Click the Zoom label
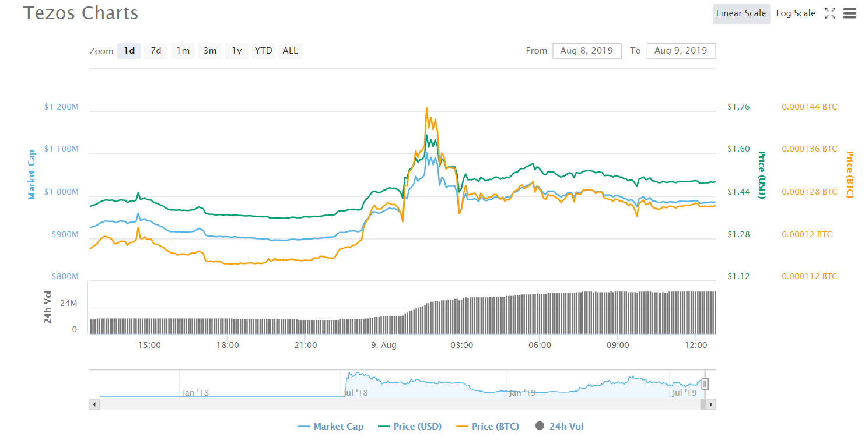The image size is (868, 440). pyautogui.click(x=101, y=51)
